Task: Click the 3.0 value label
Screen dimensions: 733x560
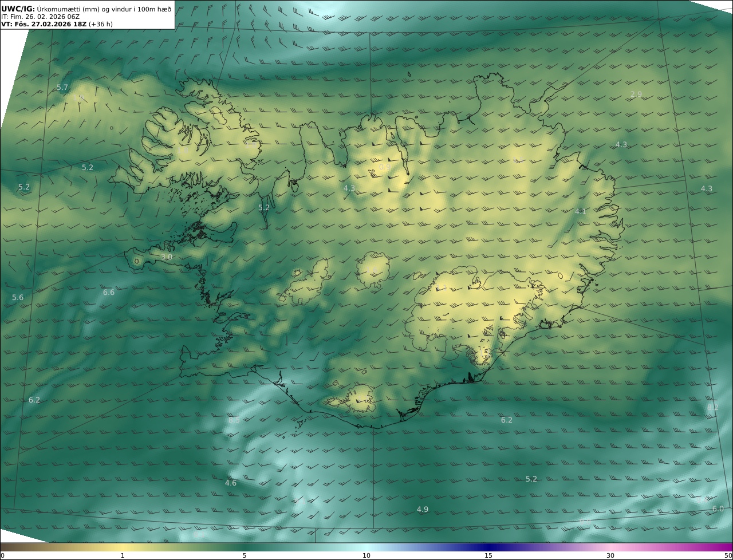Action: (x=167, y=257)
